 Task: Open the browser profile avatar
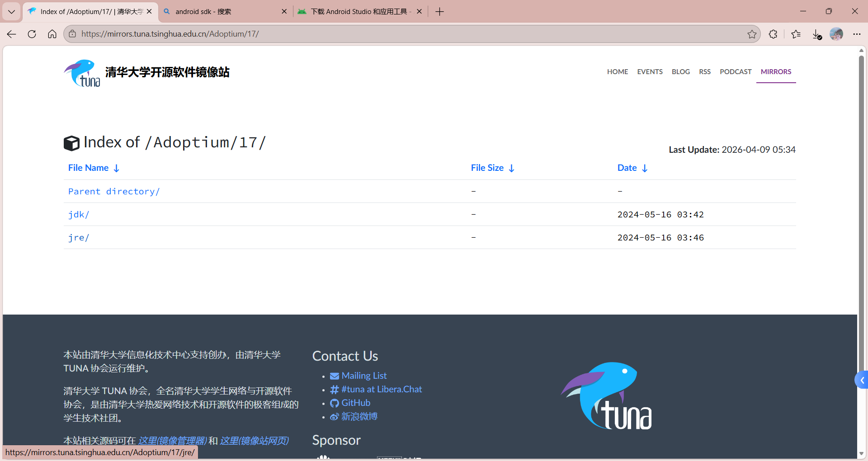pos(836,34)
